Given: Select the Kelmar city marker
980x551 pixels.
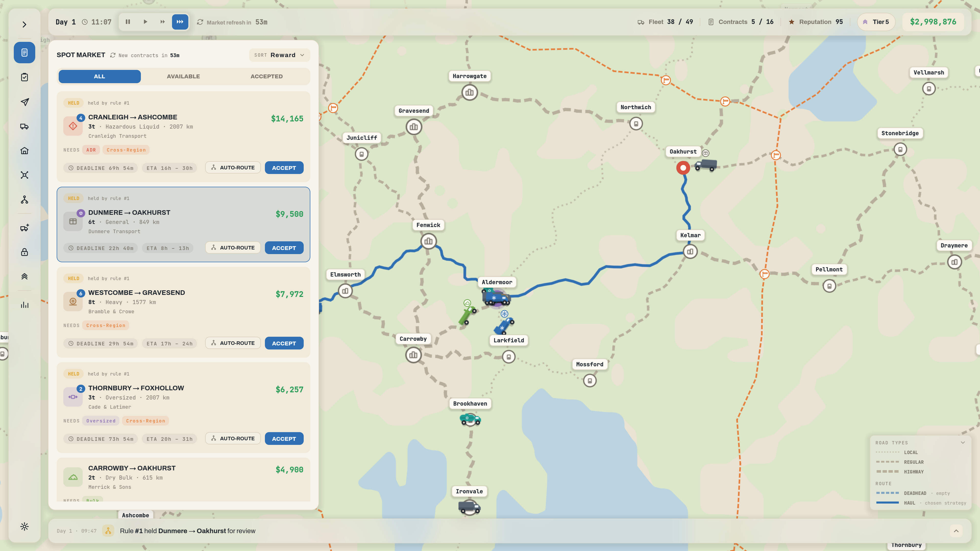Looking at the screenshot, I should point(690,251).
